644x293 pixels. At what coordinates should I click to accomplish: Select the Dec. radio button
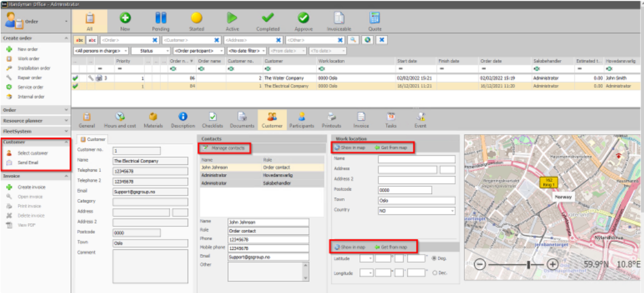[x=434, y=272]
